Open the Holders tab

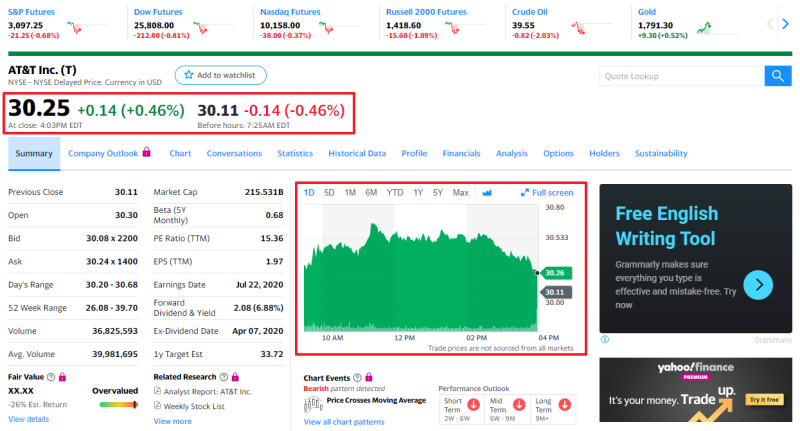coord(604,154)
